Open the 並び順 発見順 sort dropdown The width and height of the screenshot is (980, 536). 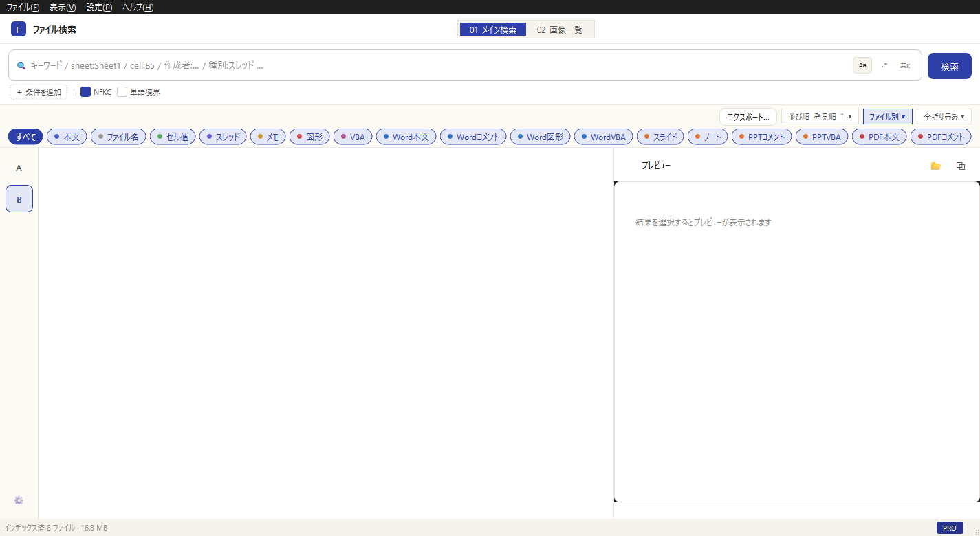click(x=820, y=117)
